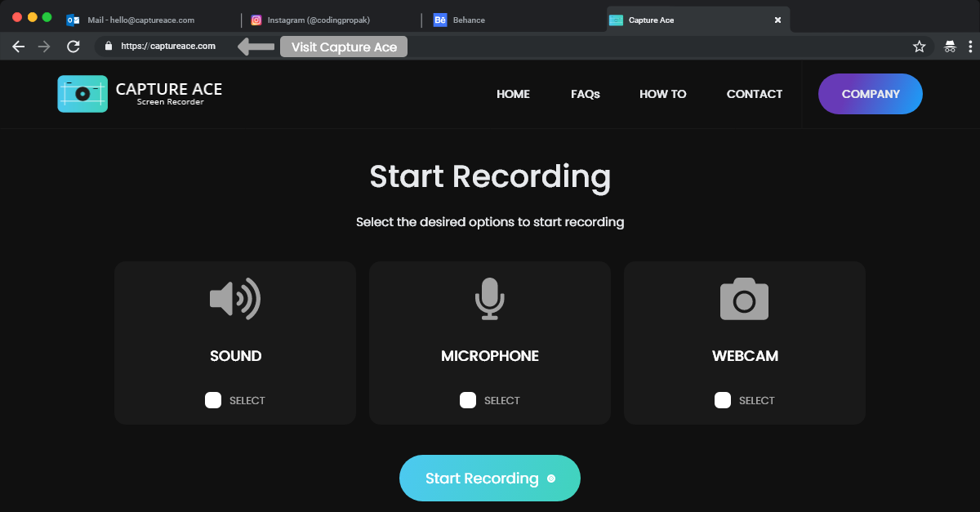Go back using the browser back arrow
Screen dimensions: 980x512
19,47
